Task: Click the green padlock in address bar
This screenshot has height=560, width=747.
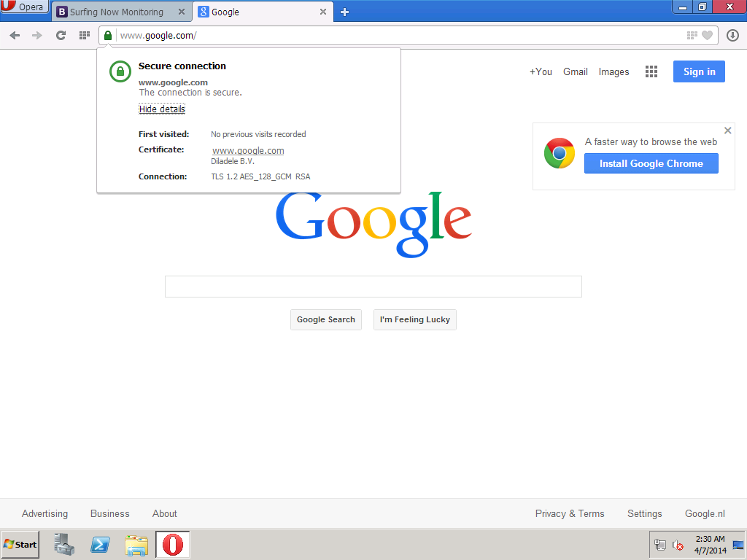Action: (108, 35)
